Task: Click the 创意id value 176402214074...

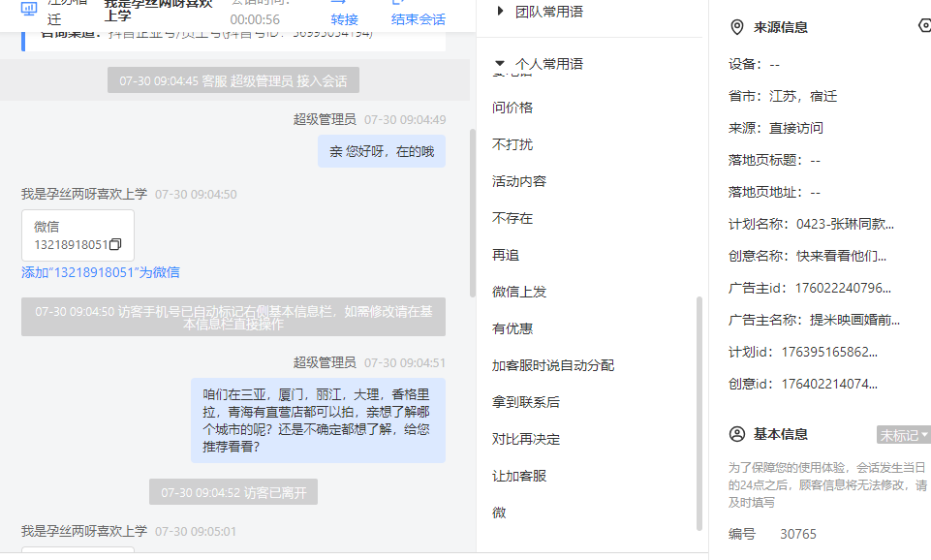Action: 829,385
